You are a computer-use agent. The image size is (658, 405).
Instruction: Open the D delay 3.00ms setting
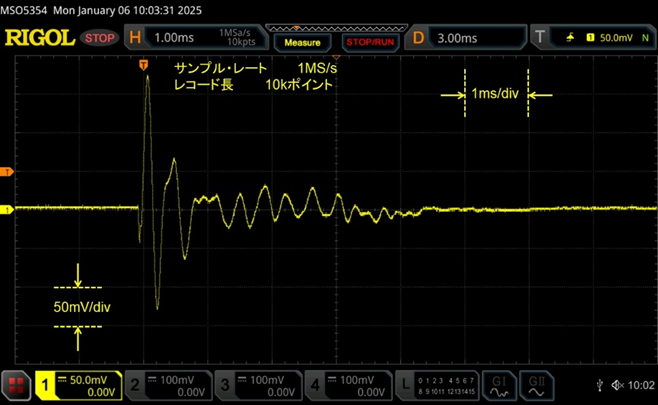pyautogui.click(x=465, y=38)
